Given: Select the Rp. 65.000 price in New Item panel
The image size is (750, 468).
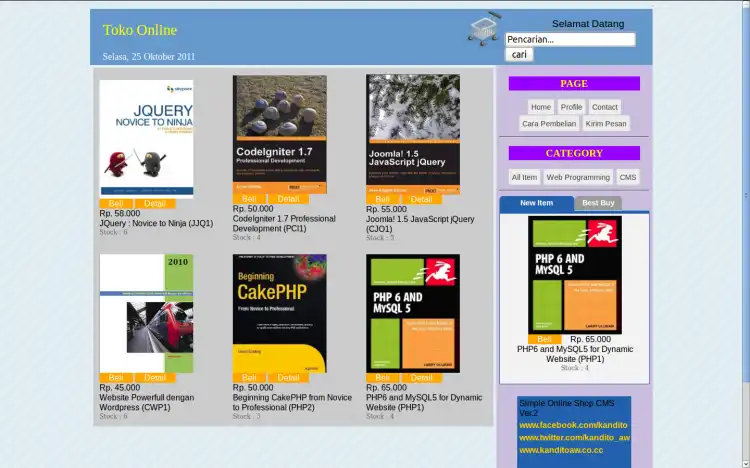Looking at the screenshot, I should (x=590, y=339).
